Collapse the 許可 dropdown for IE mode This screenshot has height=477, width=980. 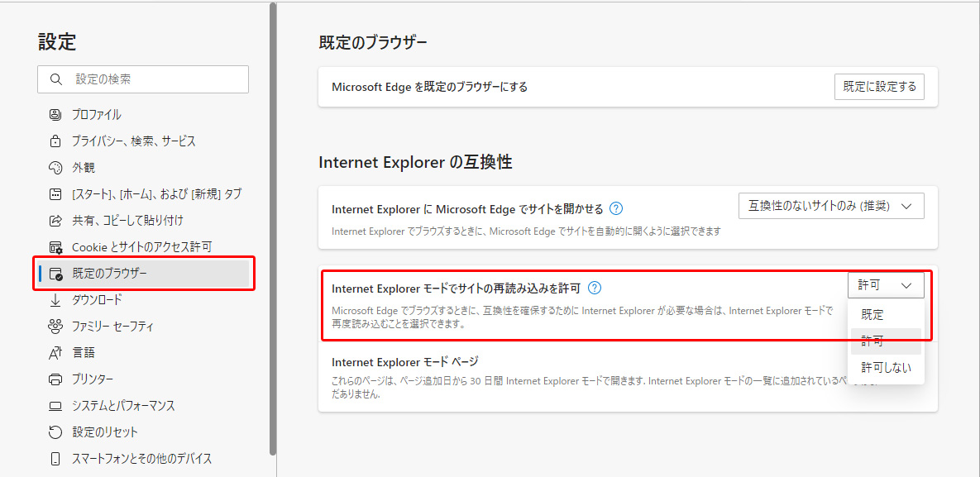885,285
